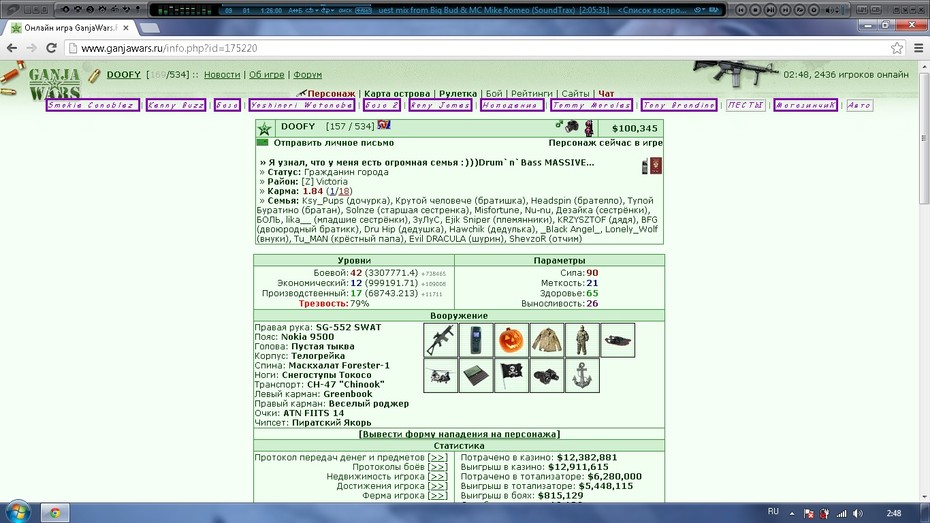Click the ПЕСТЫ bookmark link
This screenshot has height=523, width=930.
(x=746, y=105)
